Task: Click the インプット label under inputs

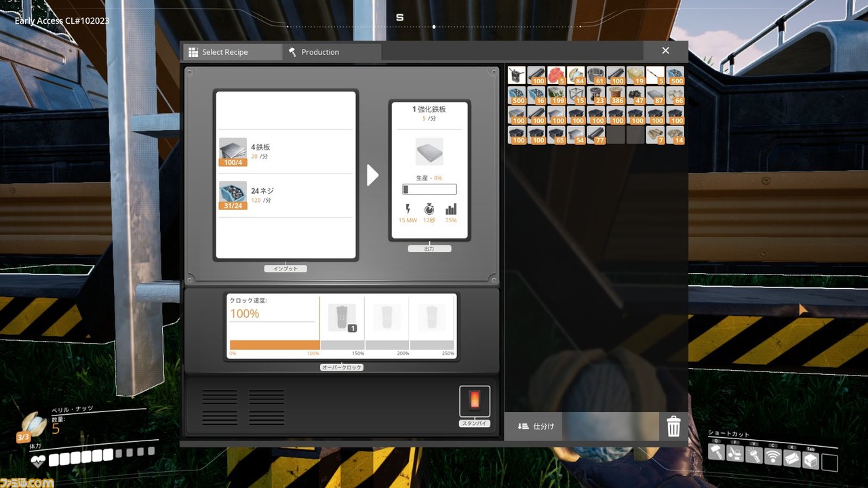Action: pyautogui.click(x=285, y=269)
